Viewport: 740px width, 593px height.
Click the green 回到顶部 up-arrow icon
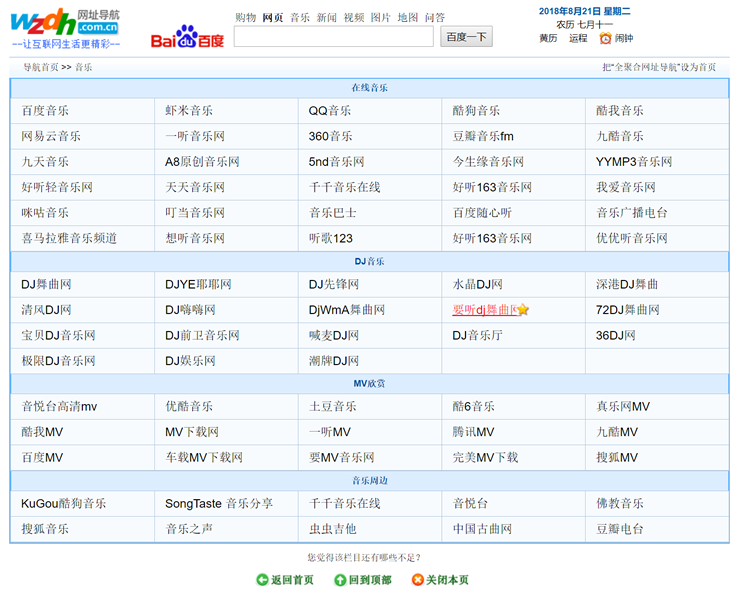340,580
